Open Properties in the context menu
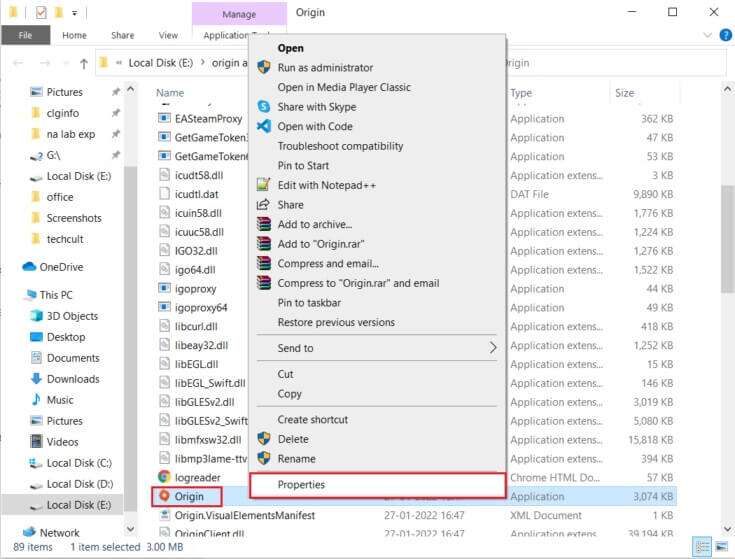Viewport: 735px width, 559px height. pyautogui.click(x=377, y=484)
